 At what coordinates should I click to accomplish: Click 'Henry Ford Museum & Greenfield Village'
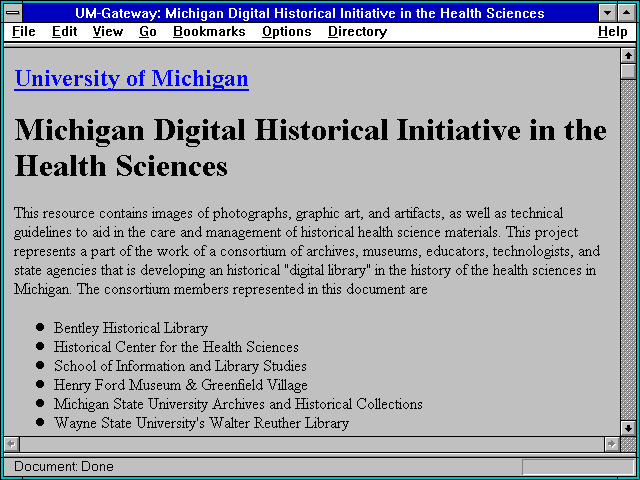180,385
